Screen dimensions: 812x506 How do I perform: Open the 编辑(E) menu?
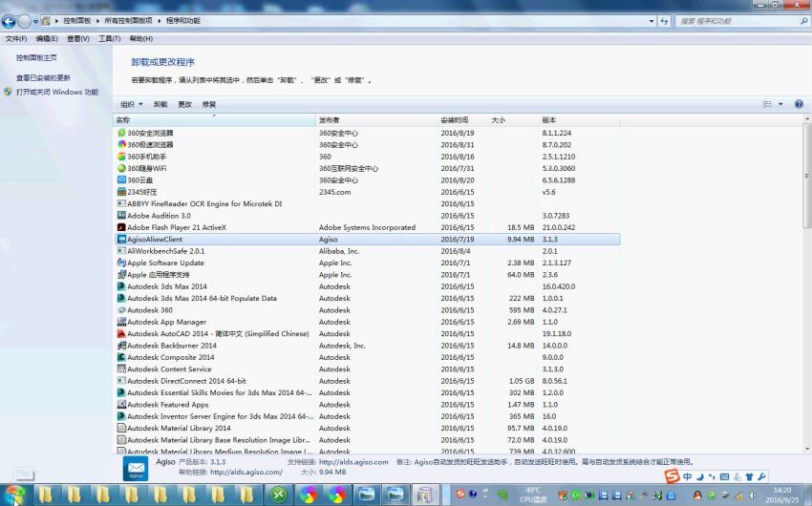[x=47, y=39]
